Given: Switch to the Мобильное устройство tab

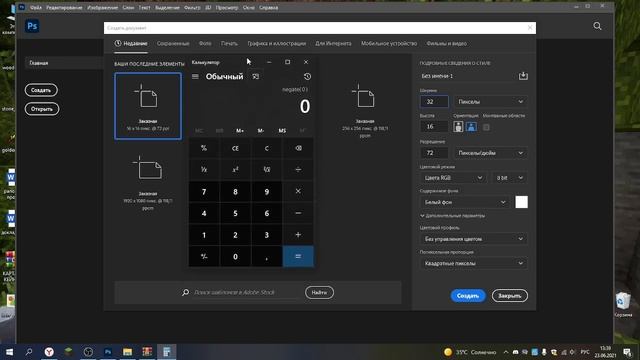Looking at the screenshot, I should (x=389, y=43).
